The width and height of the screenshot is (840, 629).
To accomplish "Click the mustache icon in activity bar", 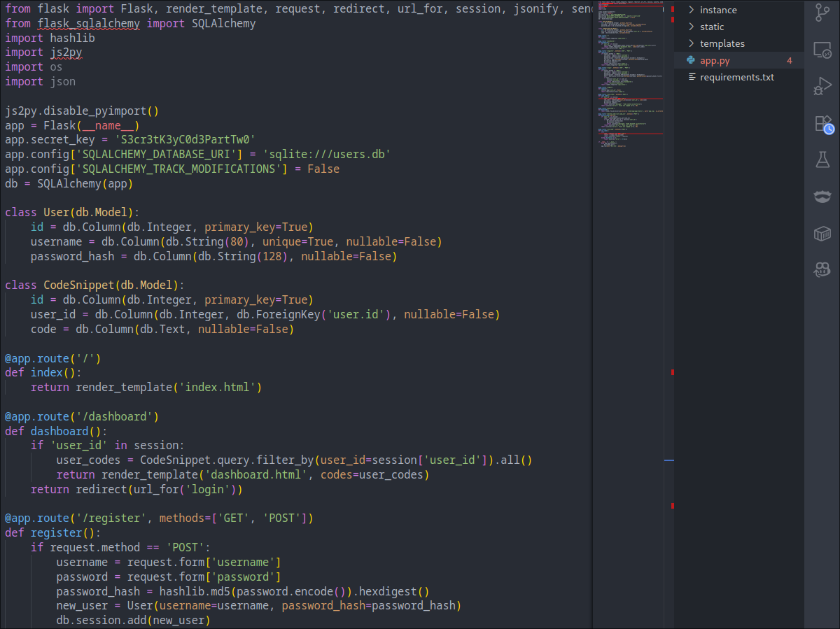I will pyautogui.click(x=822, y=197).
